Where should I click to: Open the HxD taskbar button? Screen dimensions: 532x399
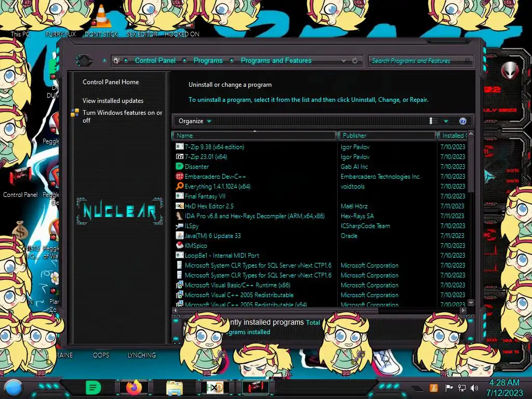[x=215, y=388]
